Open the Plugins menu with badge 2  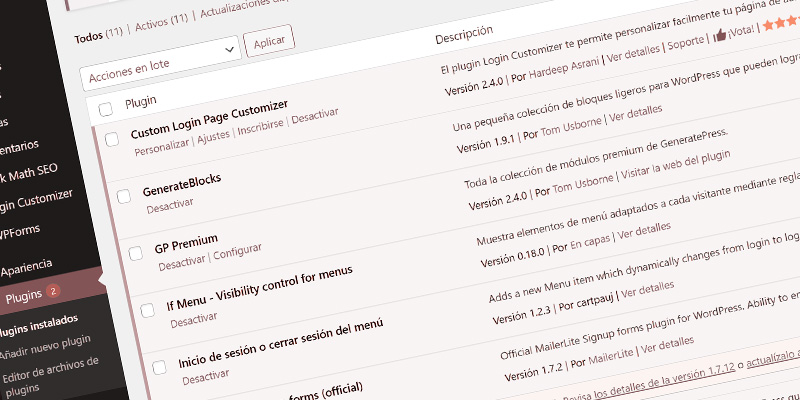pyautogui.click(x=33, y=294)
